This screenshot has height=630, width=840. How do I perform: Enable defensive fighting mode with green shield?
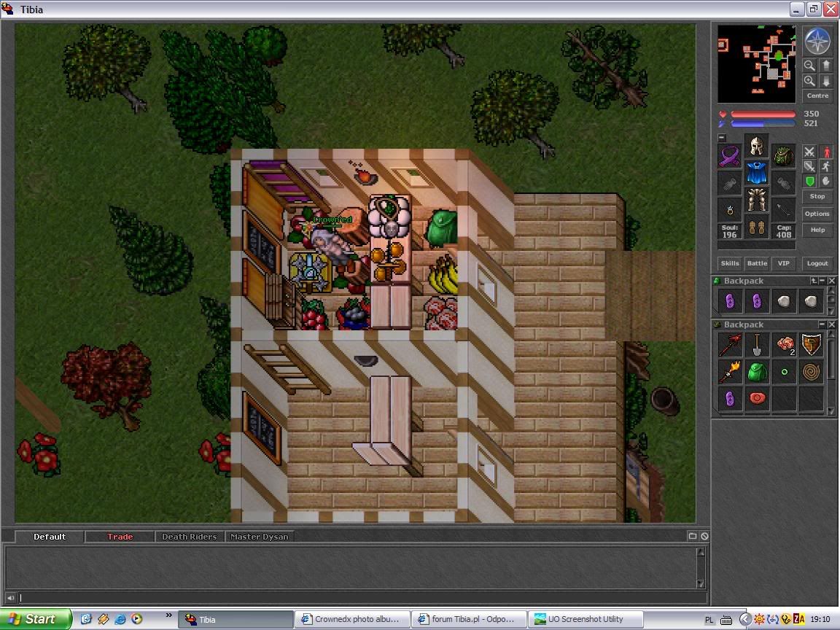(809, 181)
